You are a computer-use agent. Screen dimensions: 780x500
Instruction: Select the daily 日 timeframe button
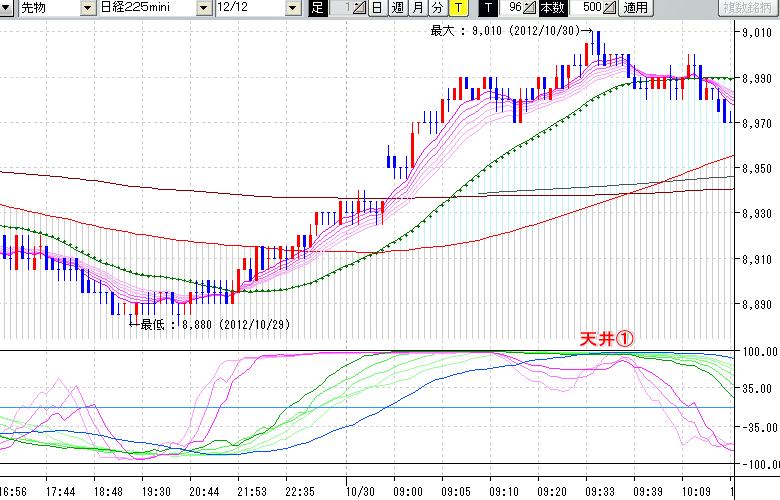tap(377, 8)
